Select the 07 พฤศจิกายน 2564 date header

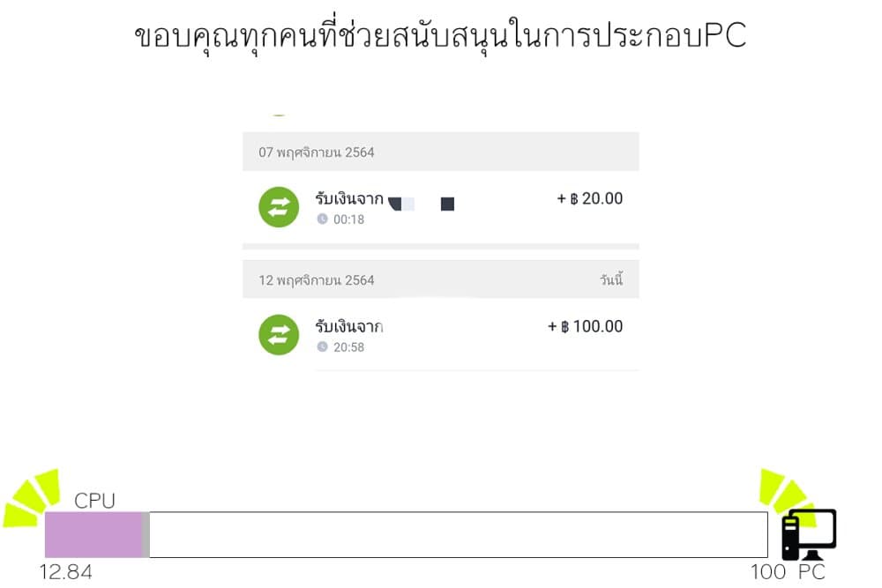click(x=440, y=152)
